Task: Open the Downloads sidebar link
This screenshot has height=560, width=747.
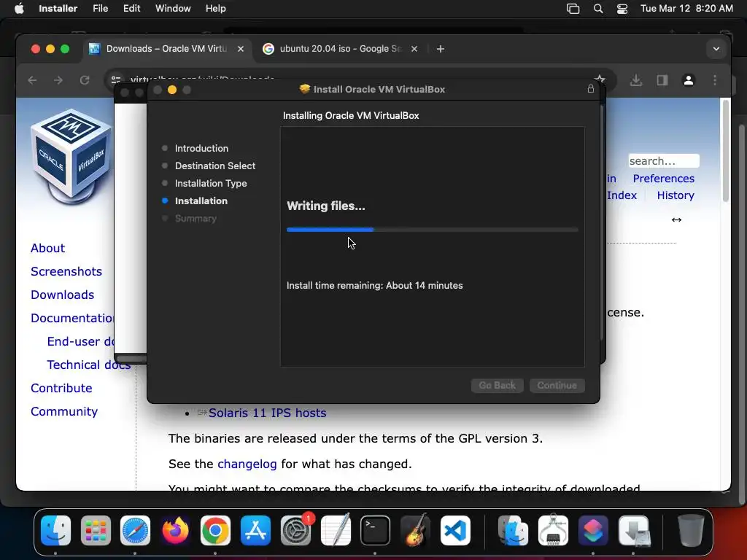Action: point(63,295)
